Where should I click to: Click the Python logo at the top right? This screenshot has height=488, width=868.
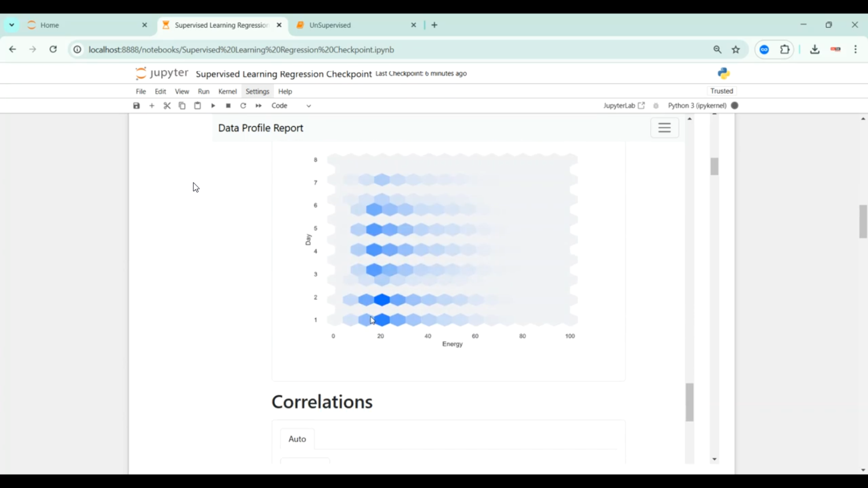tap(724, 73)
